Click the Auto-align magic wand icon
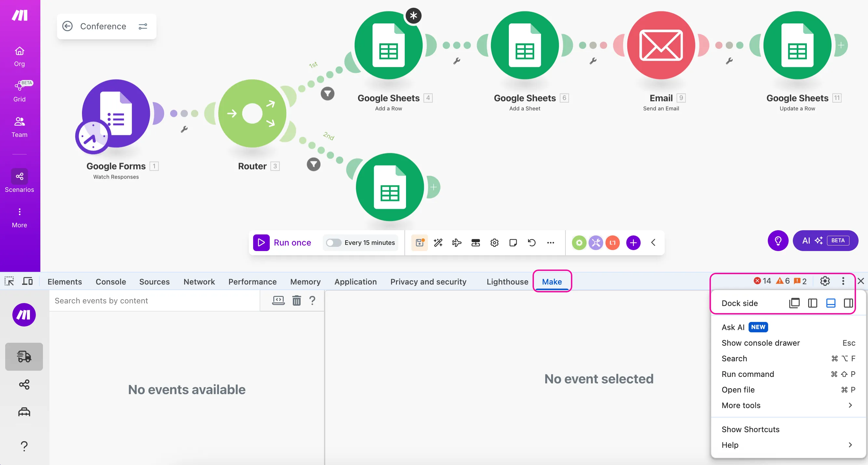 (x=438, y=243)
